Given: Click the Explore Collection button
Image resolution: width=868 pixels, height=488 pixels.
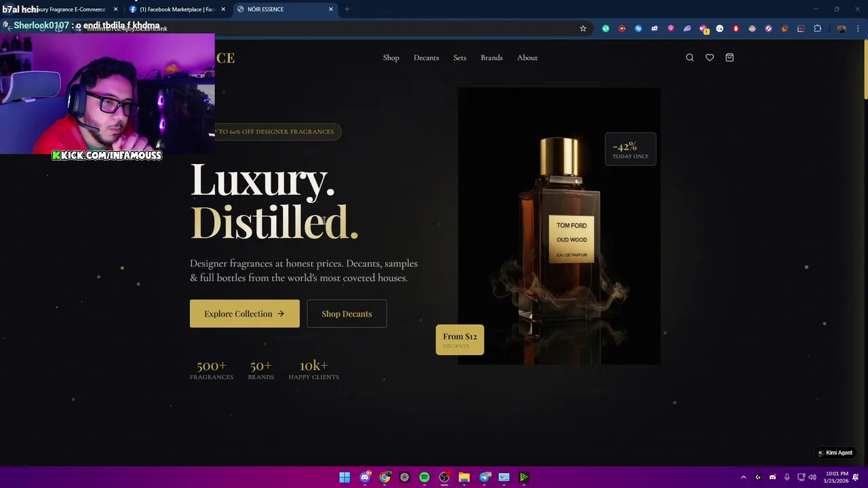Looking at the screenshot, I should 244,314.
